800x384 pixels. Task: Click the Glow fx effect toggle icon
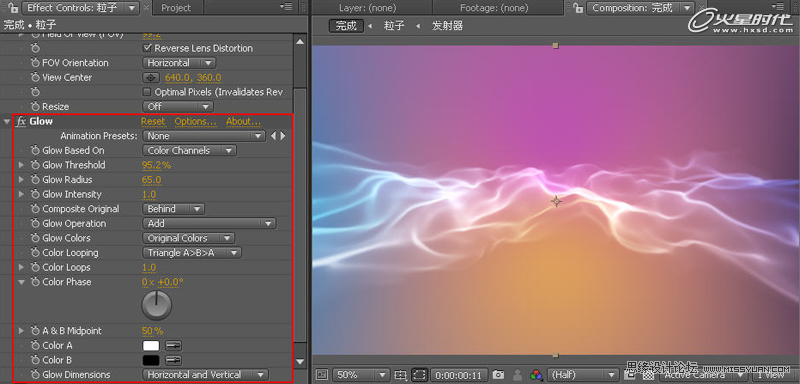tap(21, 121)
